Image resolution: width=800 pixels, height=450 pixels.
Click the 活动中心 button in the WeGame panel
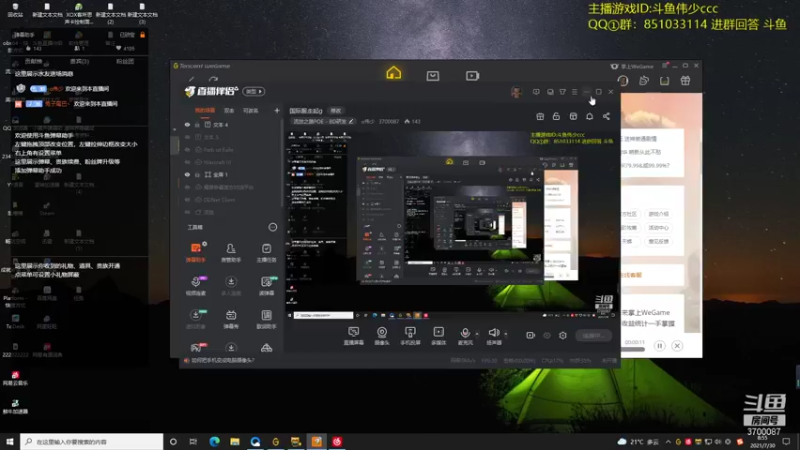(x=658, y=228)
